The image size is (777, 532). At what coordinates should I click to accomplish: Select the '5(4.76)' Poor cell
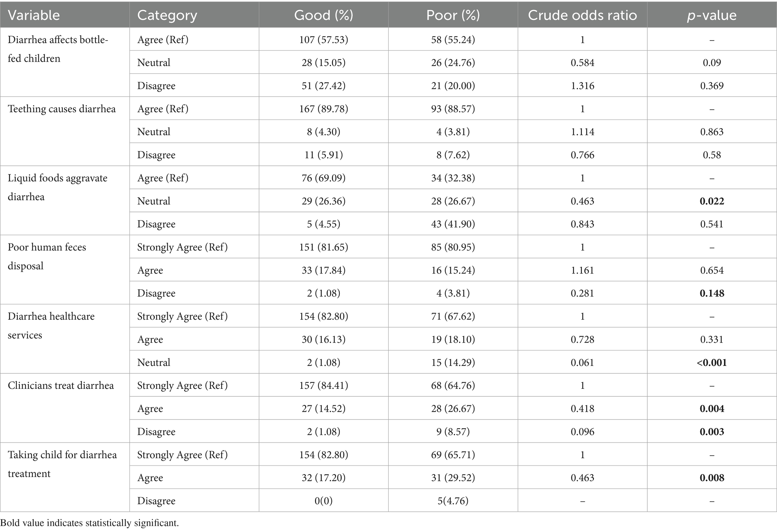pyautogui.click(x=453, y=501)
